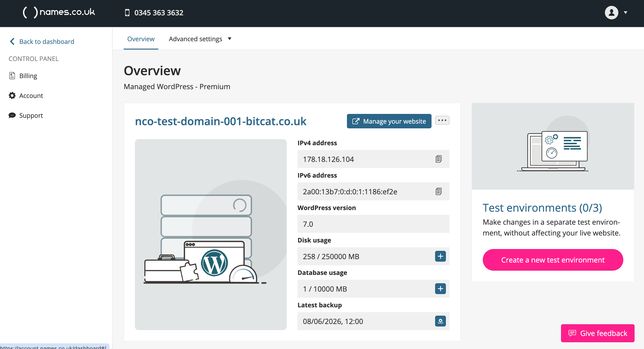Open the Billing menu item

(x=28, y=76)
